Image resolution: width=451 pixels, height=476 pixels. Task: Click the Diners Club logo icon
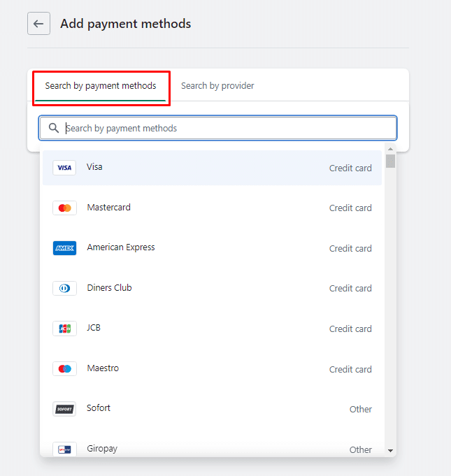pyautogui.click(x=64, y=288)
